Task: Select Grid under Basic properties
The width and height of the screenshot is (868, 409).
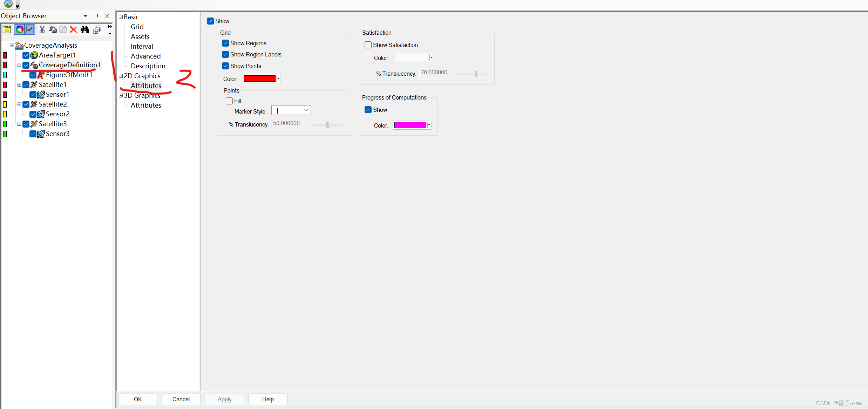Action: click(x=137, y=27)
